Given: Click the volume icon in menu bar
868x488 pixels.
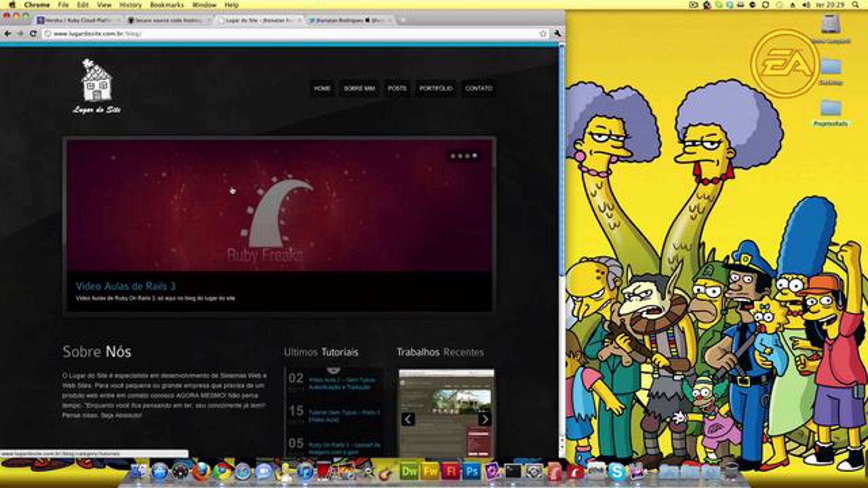Looking at the screenshot, I should (x=806, y=5).
